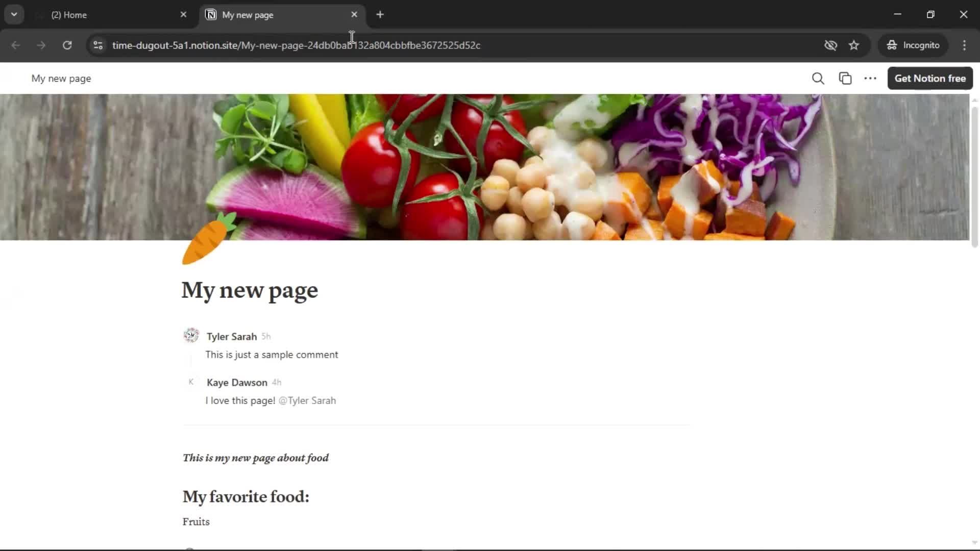Image resolution: width=980 pixels, height=551 pixels.
Task: Go back to previous page
Action: 16,45
